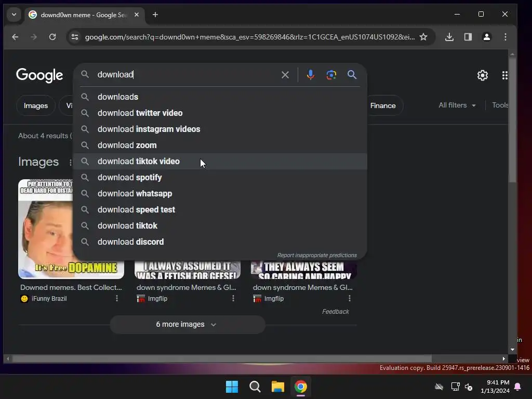The height and width of the screenshot is (399, 532).
Task: Open site information icon in address bar
Action: 75,37
